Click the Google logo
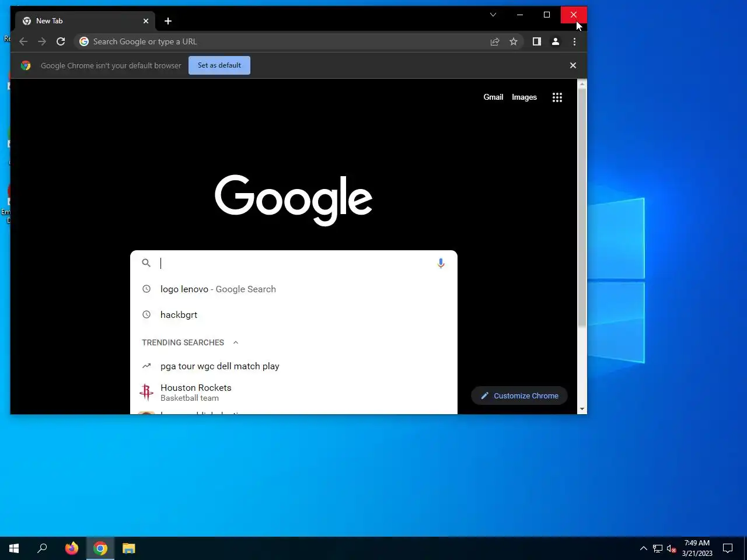This screenshot has height=560, width=747. pos(294,200)
